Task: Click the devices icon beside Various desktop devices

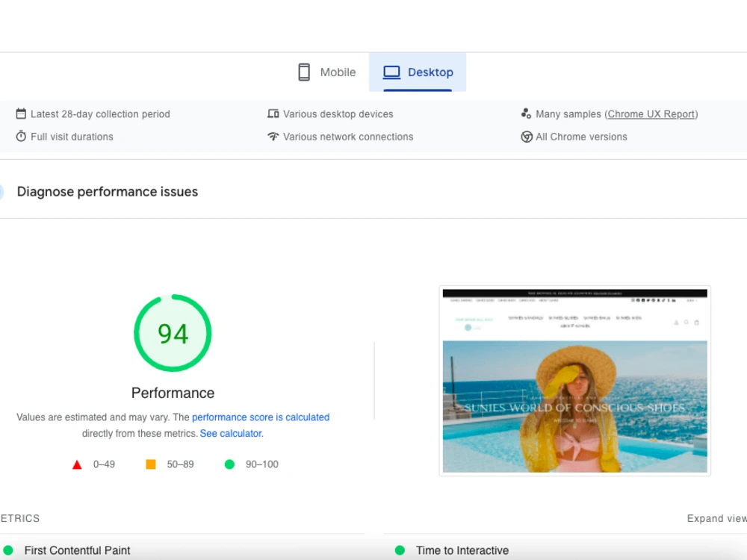Action: point(273,113)
